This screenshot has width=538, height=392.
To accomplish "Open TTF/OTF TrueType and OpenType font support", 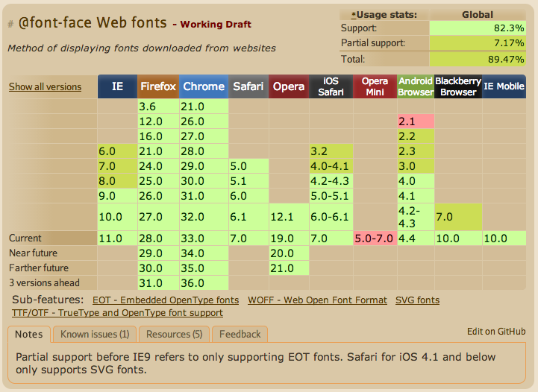I will coord(117,313).
